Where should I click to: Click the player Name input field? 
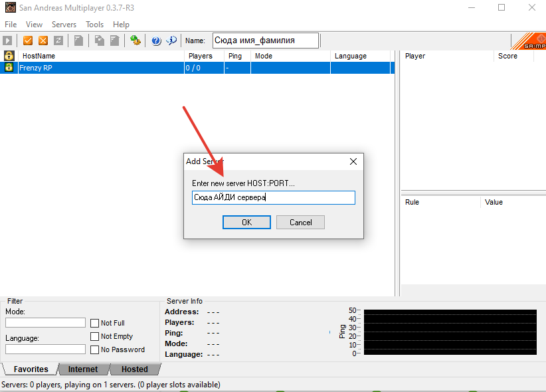click(266, 41)
